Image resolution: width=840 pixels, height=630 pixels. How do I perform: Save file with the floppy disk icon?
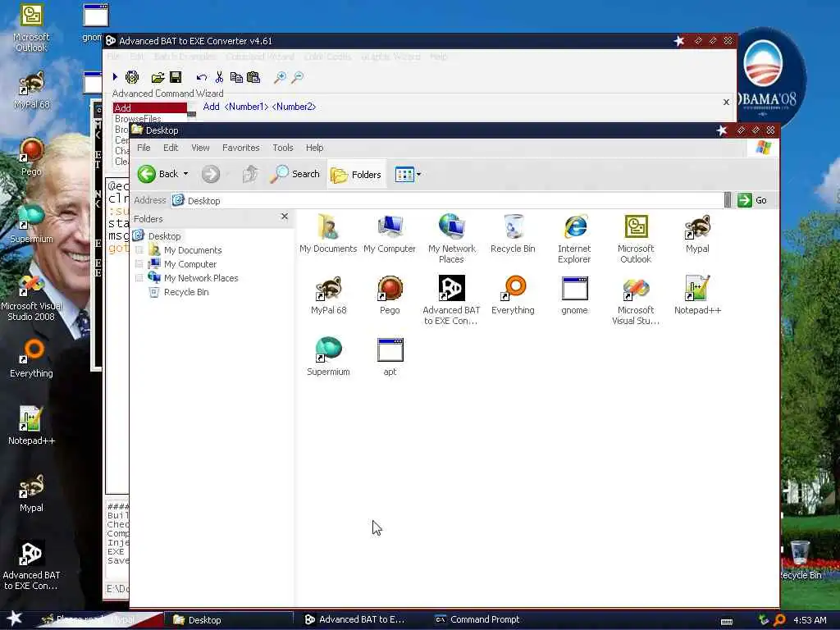pyautogui.click(x=176, y=77)
